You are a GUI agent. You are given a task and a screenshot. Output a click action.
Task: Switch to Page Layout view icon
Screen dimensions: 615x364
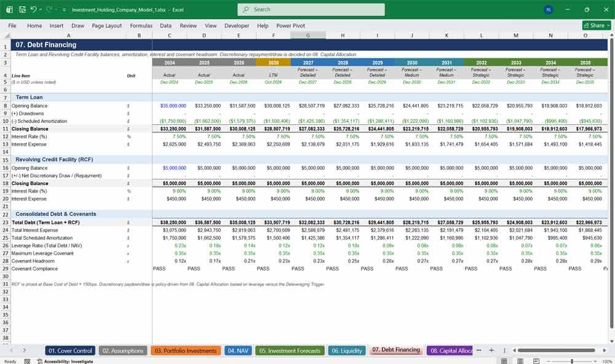pos(520,362)
